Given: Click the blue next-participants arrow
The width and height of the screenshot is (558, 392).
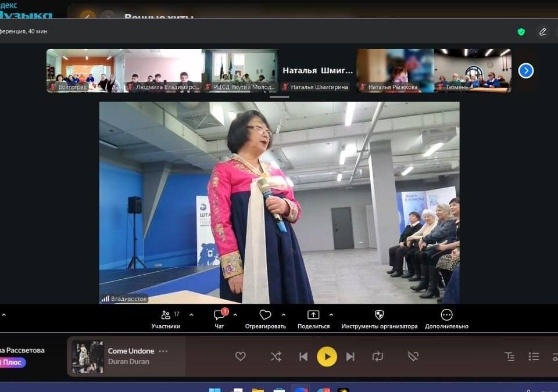Looking at the screenshot, I should (x=525, y=71).
